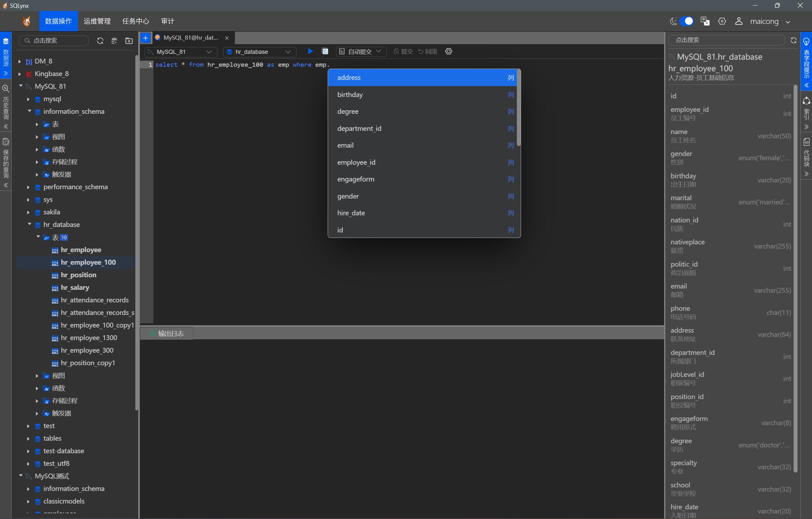Refresh the data source tree
The image size is (812, 519).
[100, 41]
